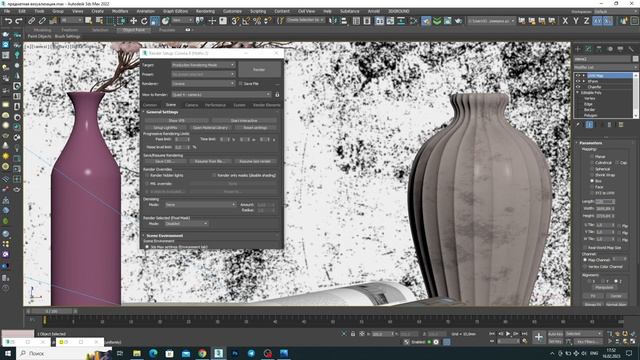Toggle the selection lock icon in status bar
Viewport: 640px width, 360px height.
pos(353,334)
